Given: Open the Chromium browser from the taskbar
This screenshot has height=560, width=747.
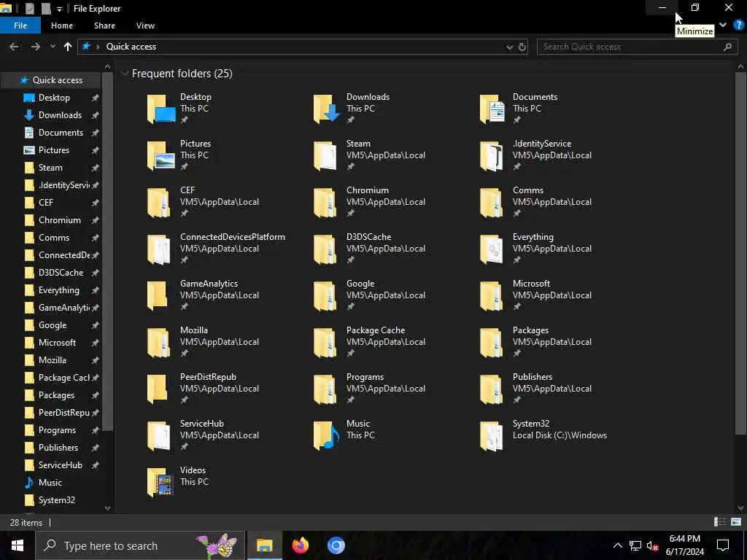Looking at the screenshot, I should pos(336,545).
